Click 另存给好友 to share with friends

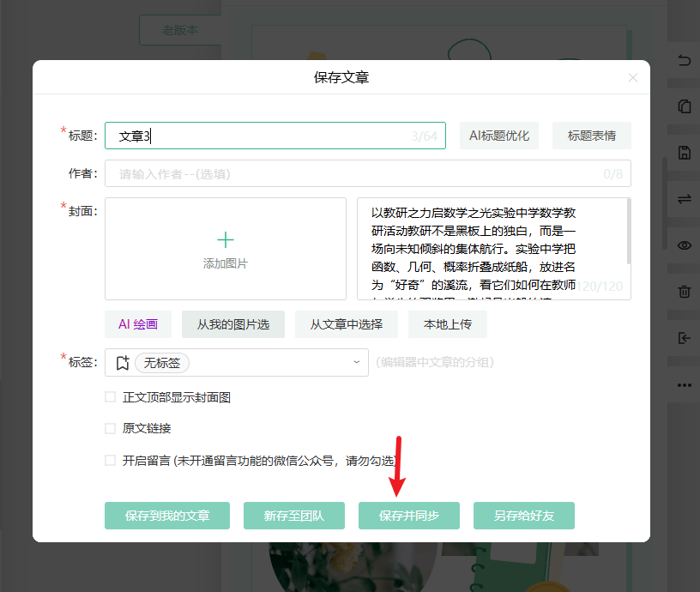pyautogui.click(x=523, y=516)
